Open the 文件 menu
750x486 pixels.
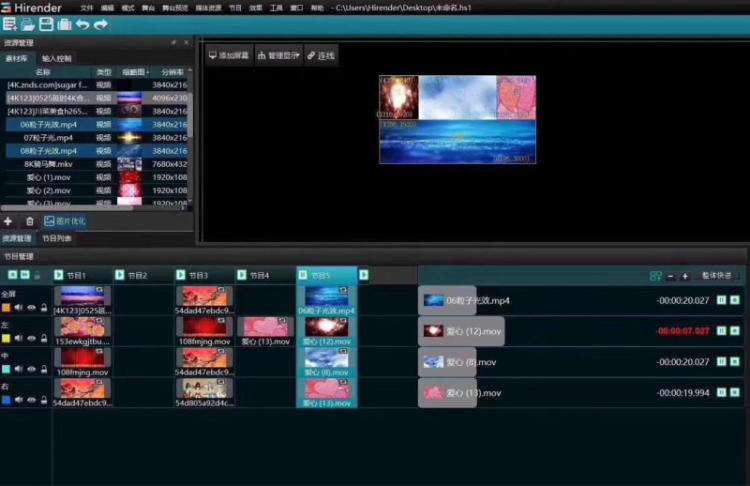87,8
